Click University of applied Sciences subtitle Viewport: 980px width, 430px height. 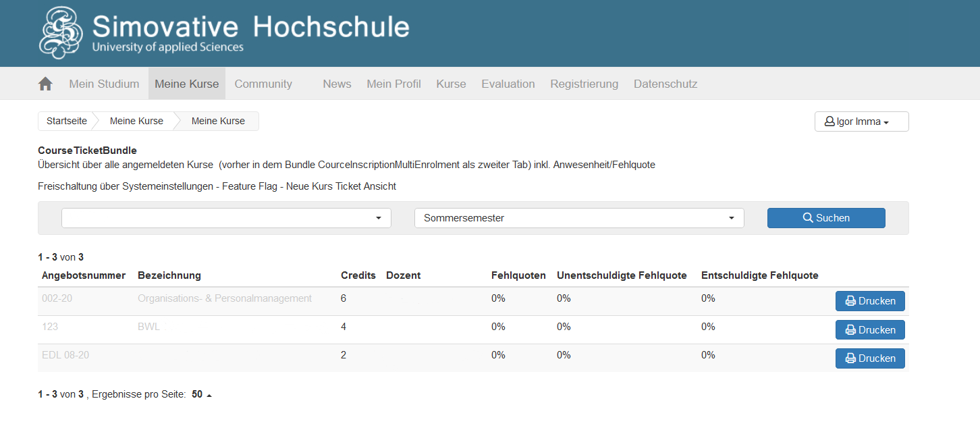(x=167, y=47)
